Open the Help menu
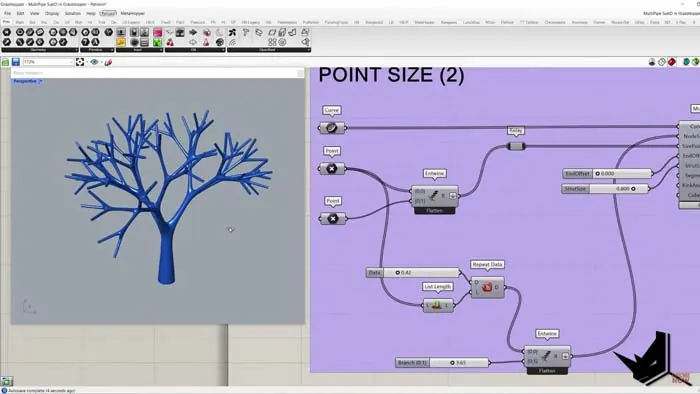Screen dimensions: 700x394 click(91, 13)
